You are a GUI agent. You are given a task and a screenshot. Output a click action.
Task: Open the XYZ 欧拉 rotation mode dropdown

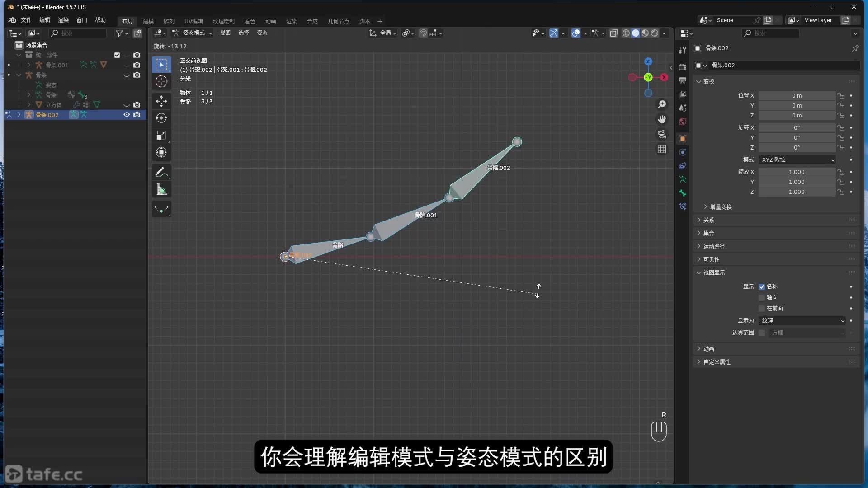[x=797, y=160]
